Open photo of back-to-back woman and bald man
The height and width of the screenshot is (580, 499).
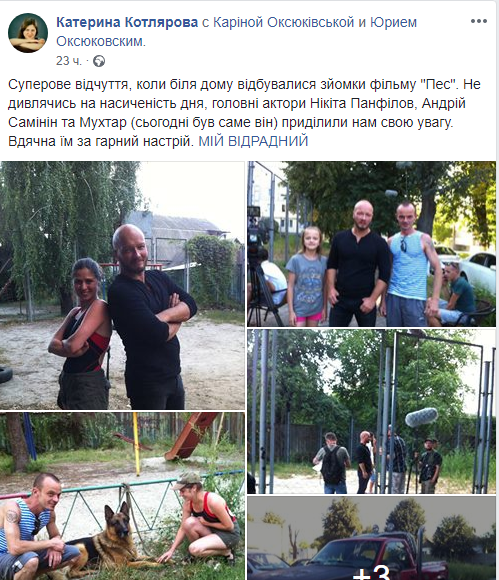(122, 285)
